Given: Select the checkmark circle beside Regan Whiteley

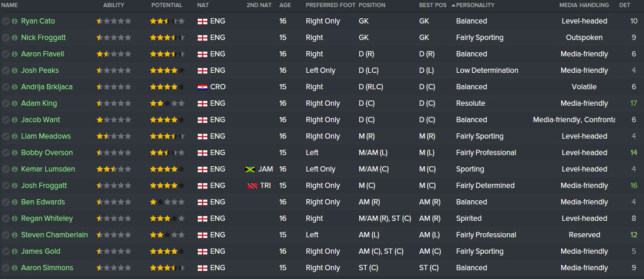Looking at the screenshot, I should [x=5, y=219].
